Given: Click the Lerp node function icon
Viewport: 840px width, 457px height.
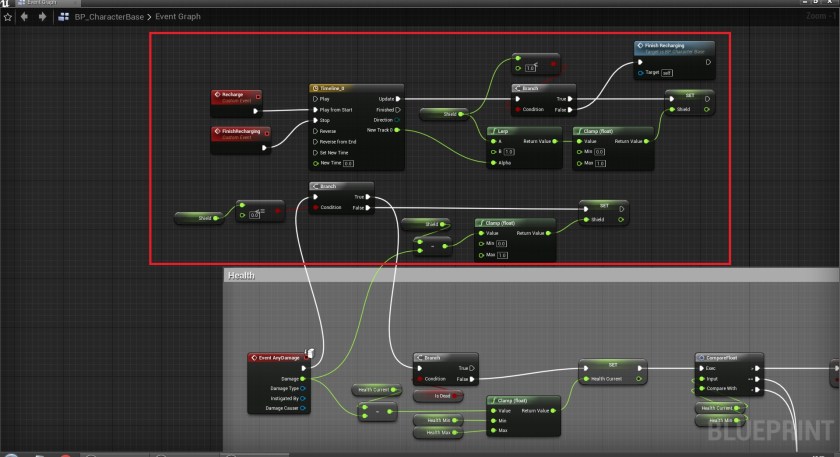Looking at the screenshot, I should click(493, 130).
